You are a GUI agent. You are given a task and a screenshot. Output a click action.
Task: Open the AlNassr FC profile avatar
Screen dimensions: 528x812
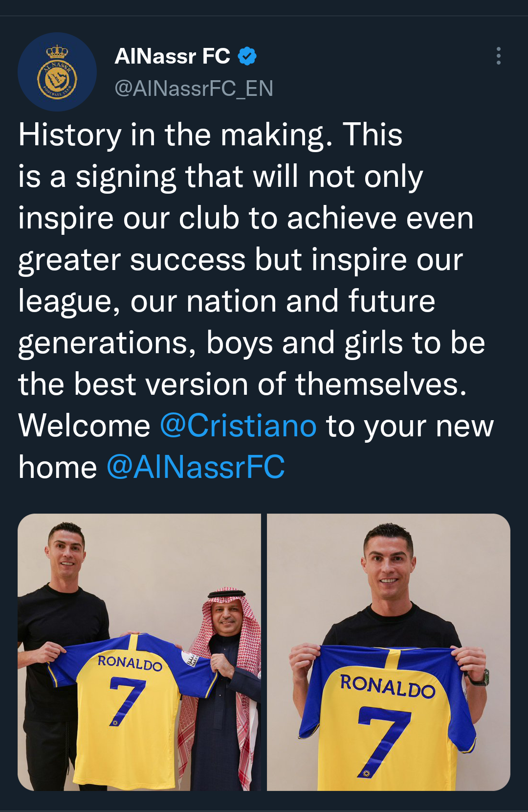pos(57,72)
